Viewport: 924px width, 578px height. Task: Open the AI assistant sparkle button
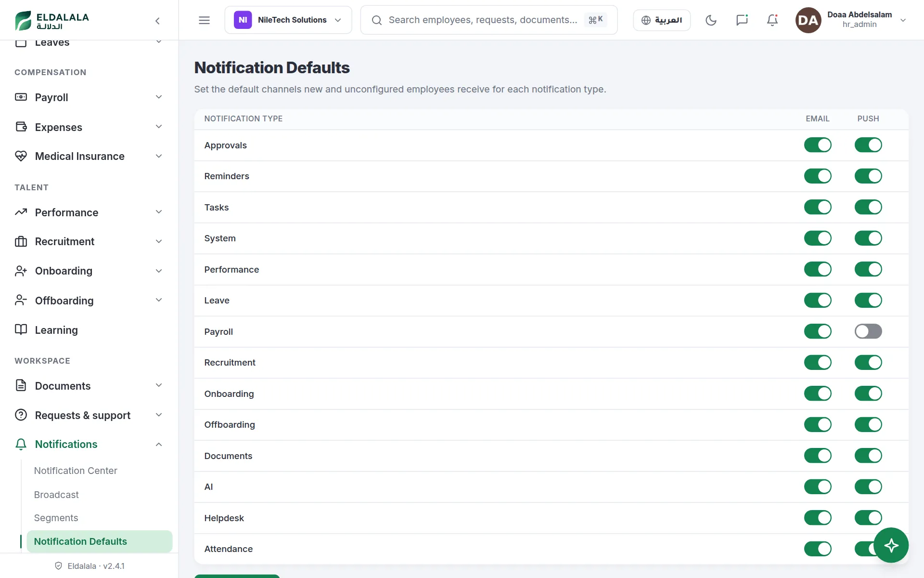point(891,545)
